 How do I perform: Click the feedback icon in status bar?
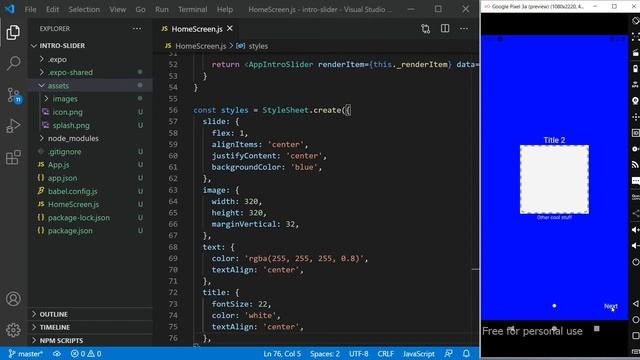tap(448, 353)
